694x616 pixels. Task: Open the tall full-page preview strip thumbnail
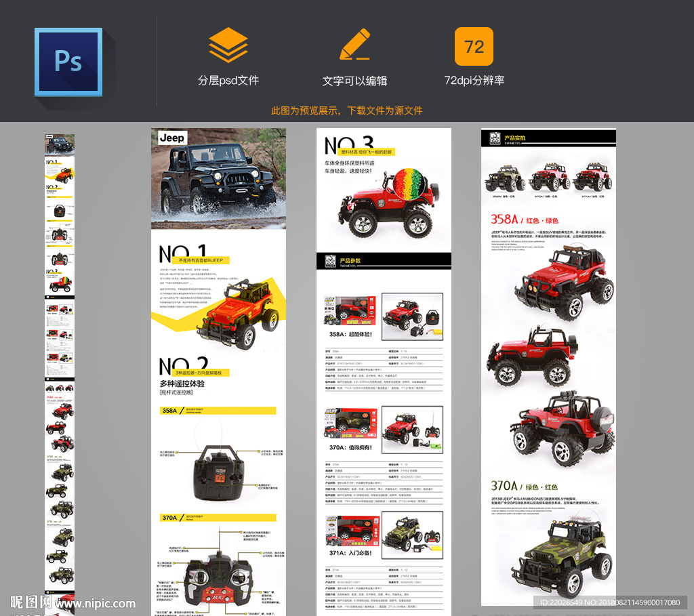point(60,374)
